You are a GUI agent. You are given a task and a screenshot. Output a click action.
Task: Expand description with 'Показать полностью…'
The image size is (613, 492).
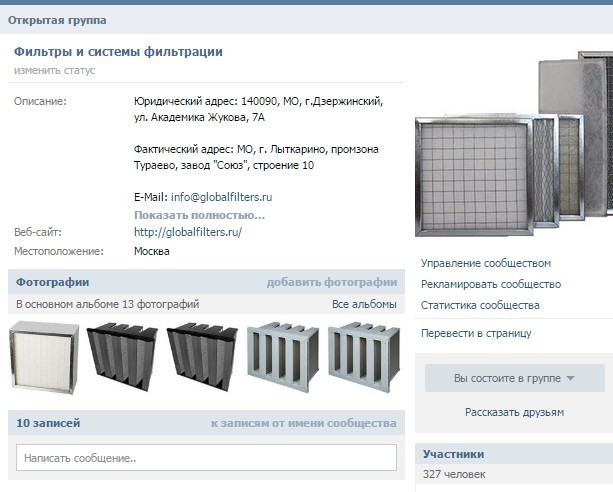click(199, 215)
